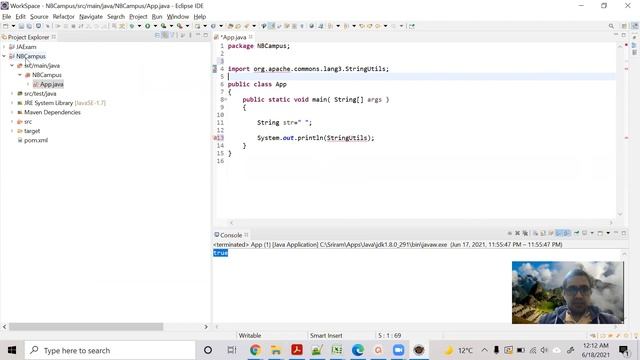
Task: Open the Source menu
Action: 39,17
